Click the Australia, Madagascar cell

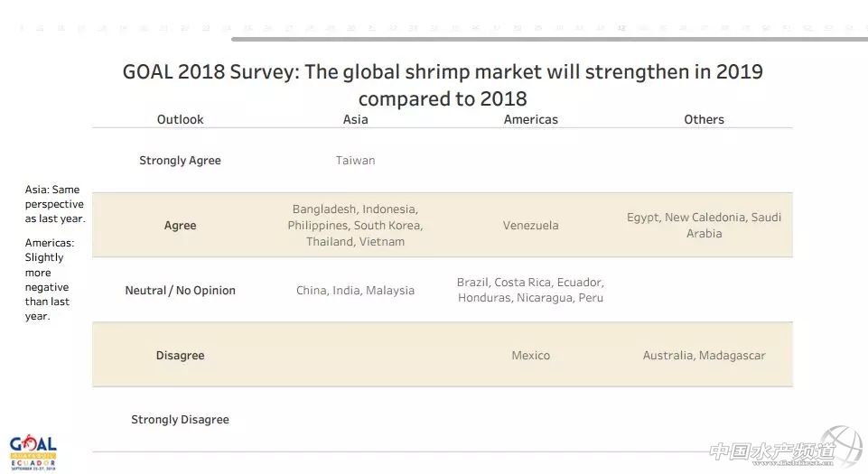[704, 356]
